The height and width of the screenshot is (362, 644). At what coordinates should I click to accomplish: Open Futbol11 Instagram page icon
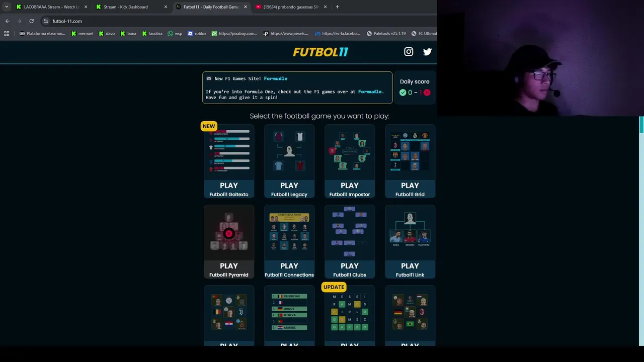(409, 51)
